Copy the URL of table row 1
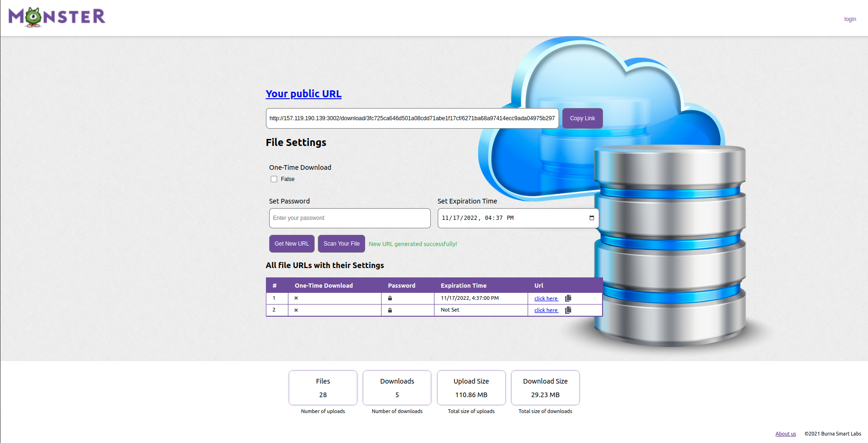 568,298
